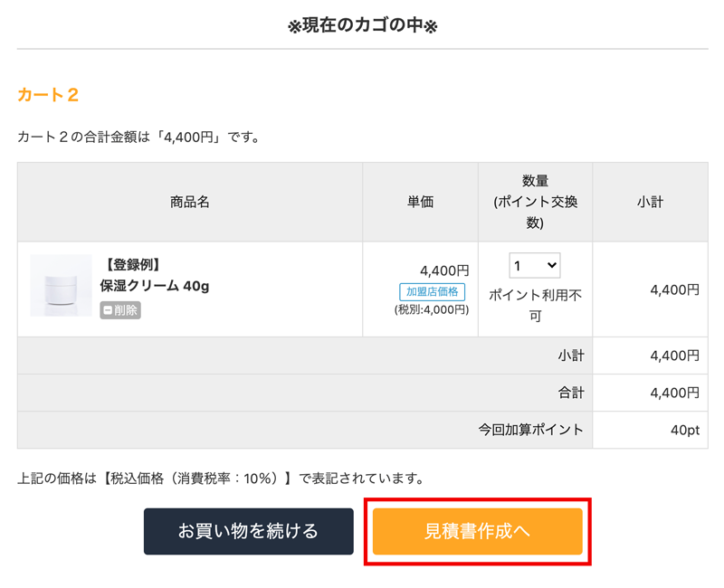Click the 単価 column header
This screenshot has height=588, width=724.
tap(420, 202)
